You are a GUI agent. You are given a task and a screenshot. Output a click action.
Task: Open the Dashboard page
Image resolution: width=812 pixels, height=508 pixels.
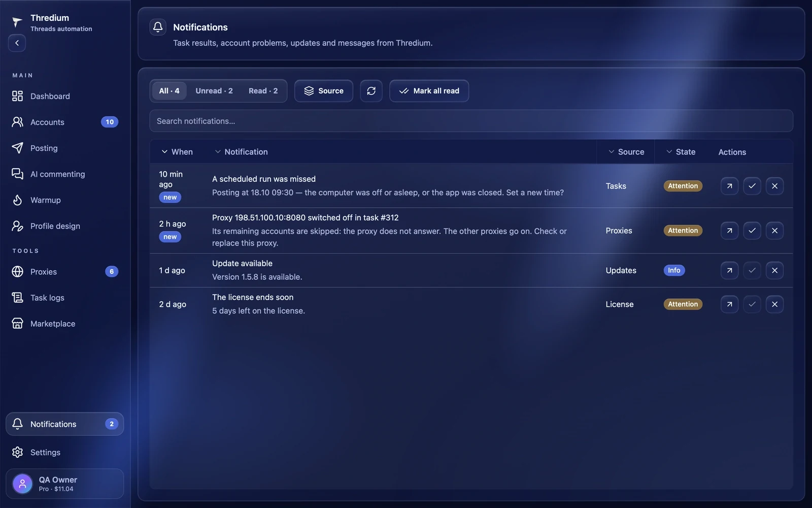65,96
